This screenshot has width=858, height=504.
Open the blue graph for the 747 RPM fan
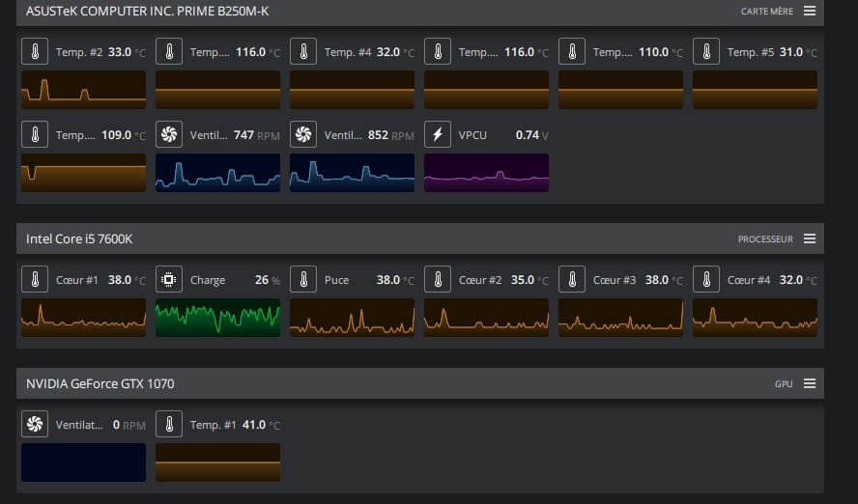(x=217, y=173)
